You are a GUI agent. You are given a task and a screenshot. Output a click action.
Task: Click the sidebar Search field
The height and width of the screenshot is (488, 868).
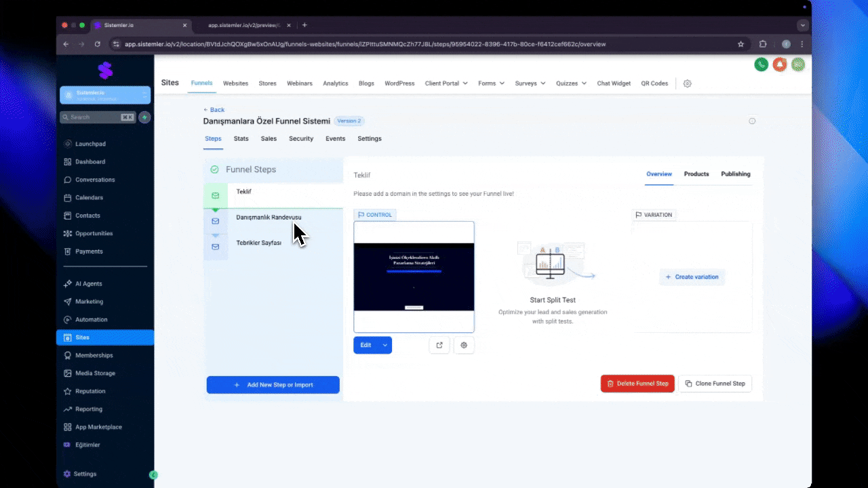pyautogui.click(x=98, y=117)
